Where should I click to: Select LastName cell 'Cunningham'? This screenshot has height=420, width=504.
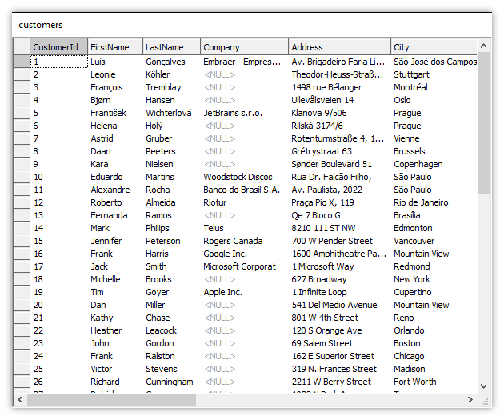coord(172,382)
